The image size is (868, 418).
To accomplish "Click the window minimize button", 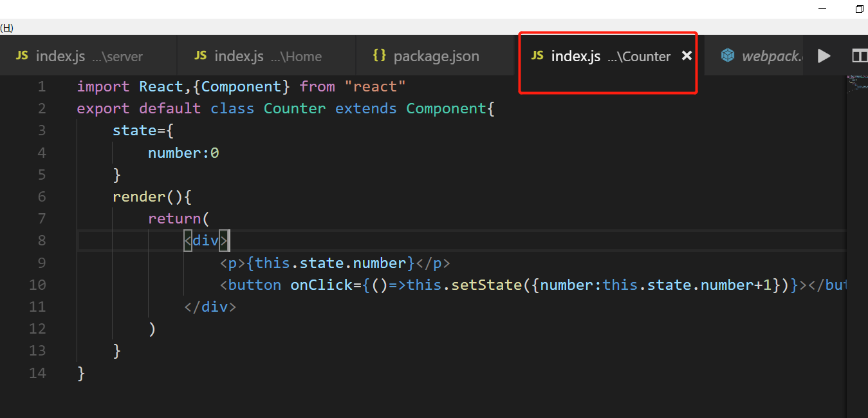I will [x=822, y=9].
